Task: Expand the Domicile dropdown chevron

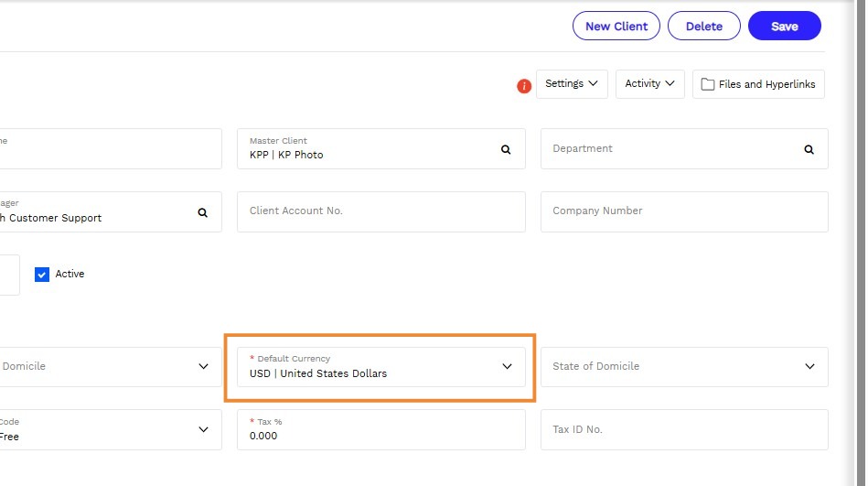Action: [203, 366]
